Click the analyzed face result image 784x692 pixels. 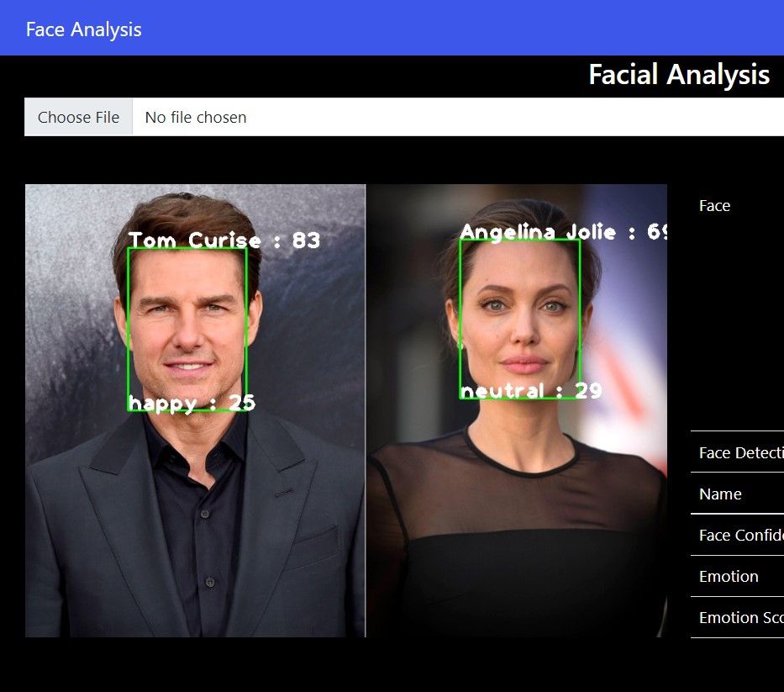pyautogui.click(x=346, y=411)
